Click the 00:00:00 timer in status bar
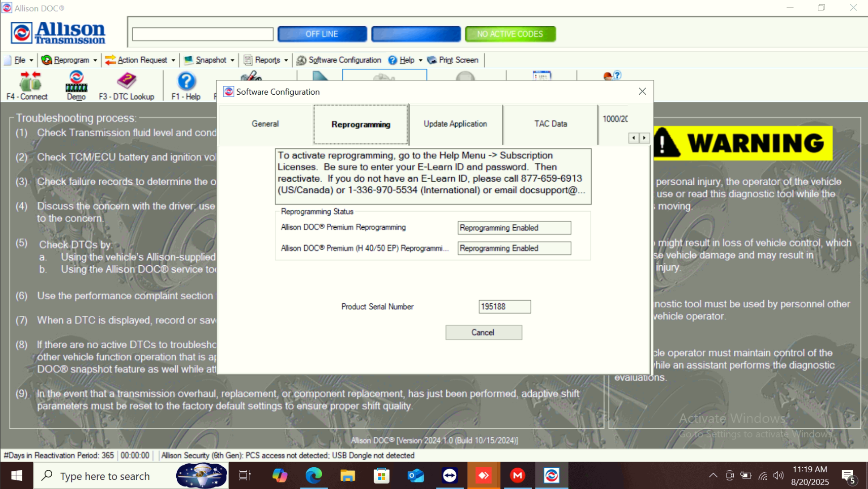The width and height of the screenshot is (868, 489). (x=135, y=456)
